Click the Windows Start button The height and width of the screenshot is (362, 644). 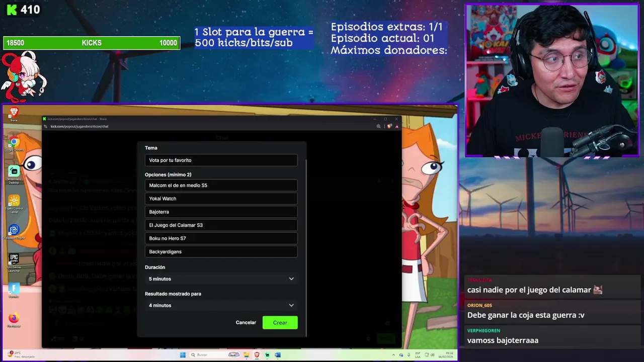click(x=183, y=355)
